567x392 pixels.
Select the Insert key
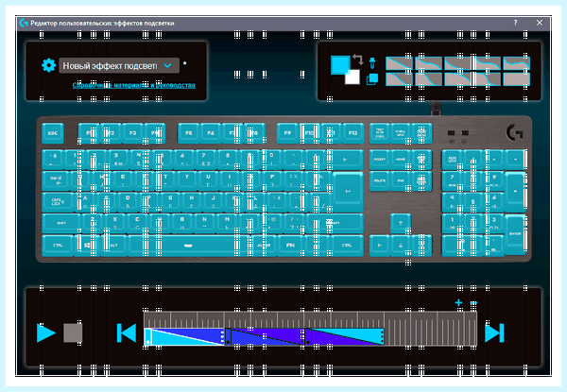coord(380,160)
